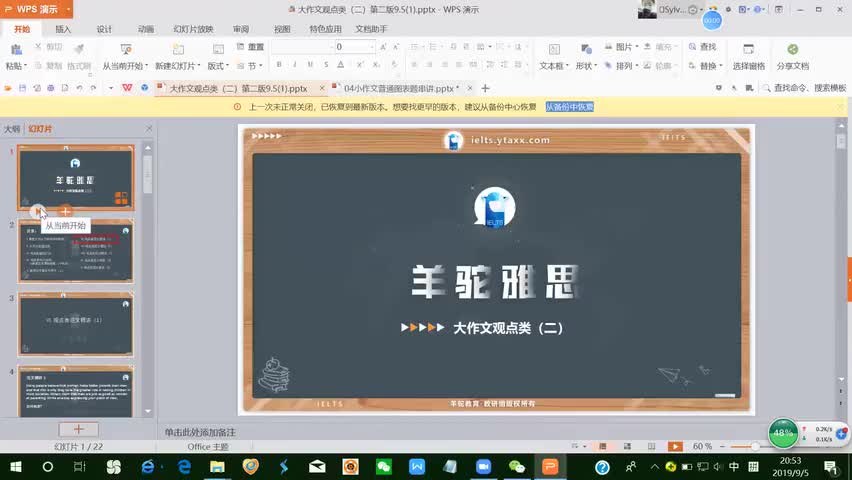Click the Cut (剪切) command
The height and width of the screenshot is (480, 852).
pyautogui.click(x=48, y=47)
